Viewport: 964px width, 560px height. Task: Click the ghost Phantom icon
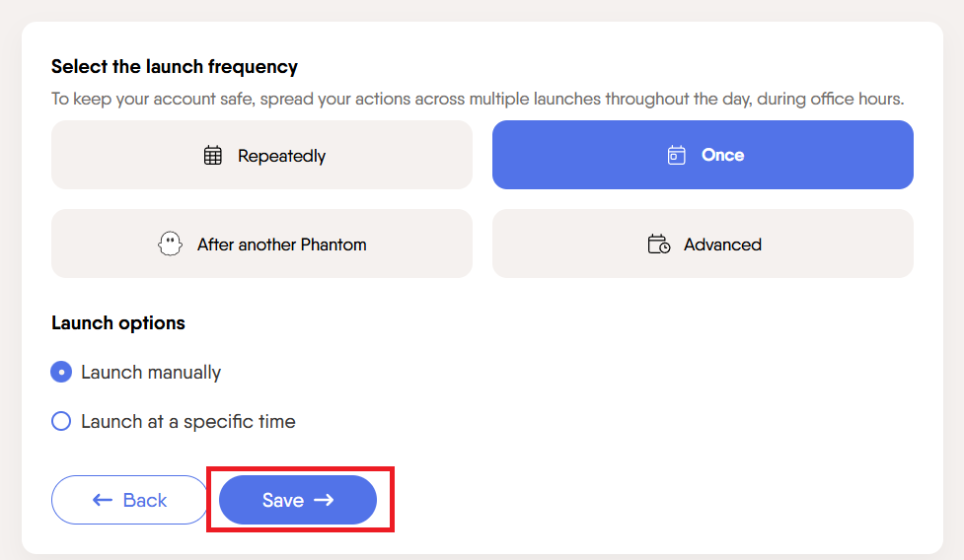[171, 245]
